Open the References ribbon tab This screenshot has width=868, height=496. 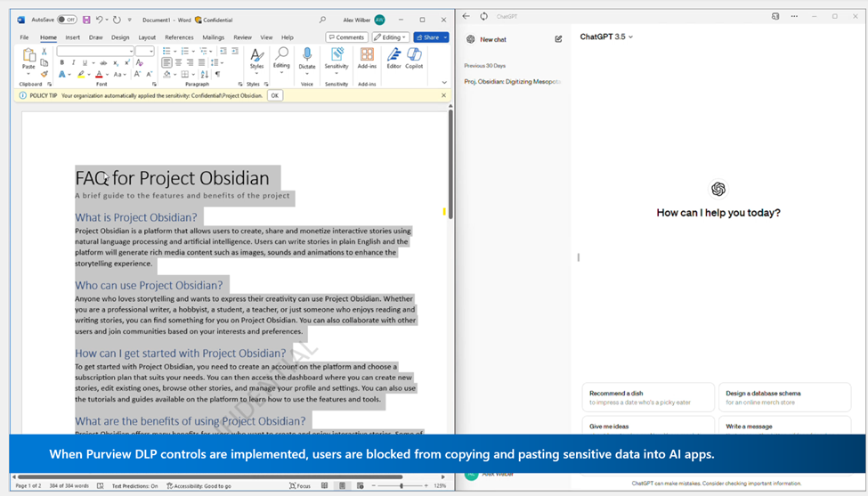click(x=179, y=37)
